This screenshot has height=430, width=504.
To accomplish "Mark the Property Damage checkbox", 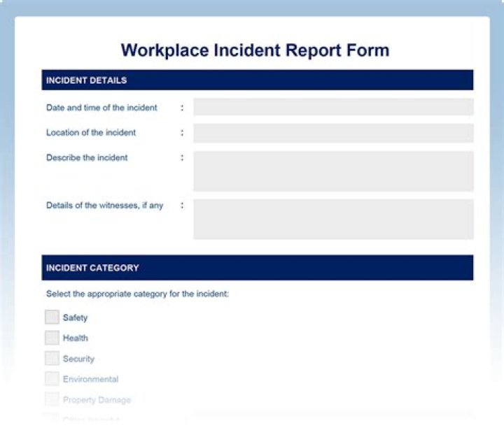I will coord(52,400).
